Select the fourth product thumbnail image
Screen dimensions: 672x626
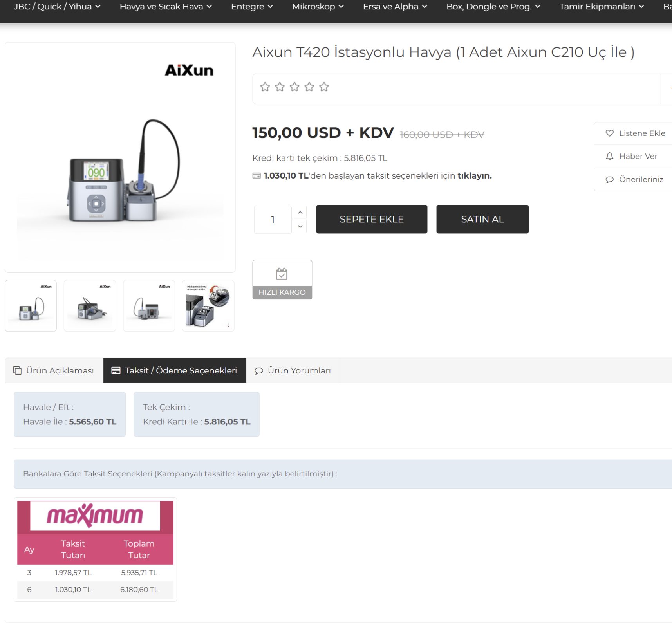pos(208,306)
